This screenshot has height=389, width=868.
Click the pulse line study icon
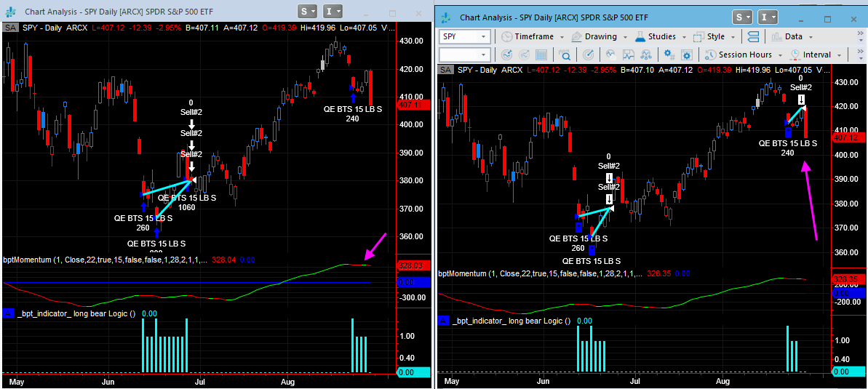610,55
